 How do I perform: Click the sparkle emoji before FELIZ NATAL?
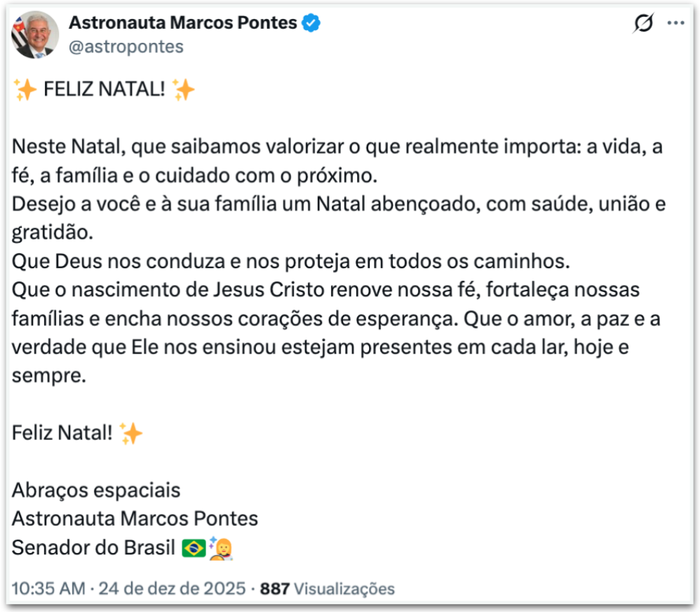click(x=25, y=91)
